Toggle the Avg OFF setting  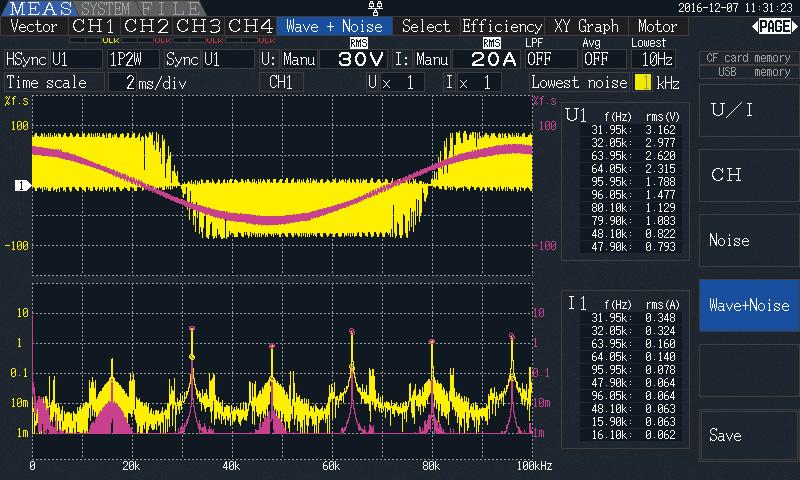tap(604, 59)
